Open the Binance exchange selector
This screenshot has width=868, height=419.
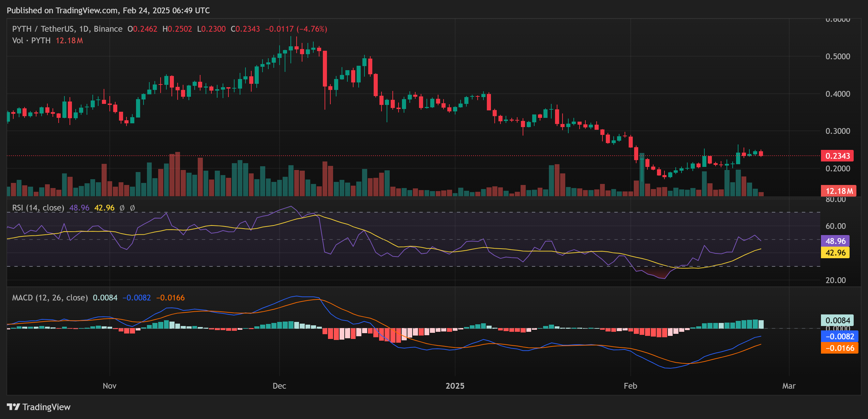pos(107,29)
